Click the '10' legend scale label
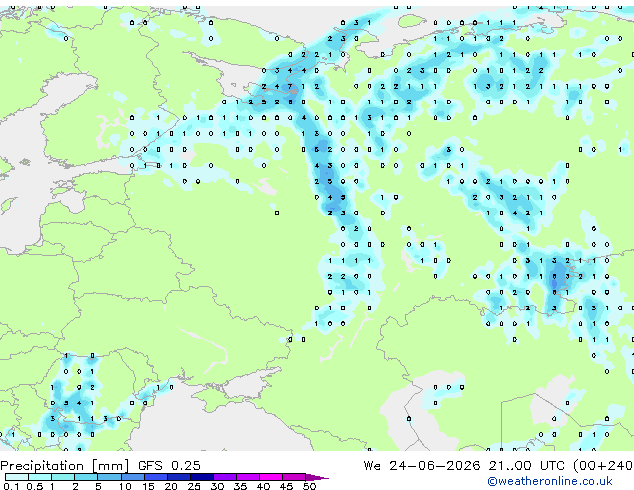Viewport: 634px width, 490px height. click(x=125, y=486)
